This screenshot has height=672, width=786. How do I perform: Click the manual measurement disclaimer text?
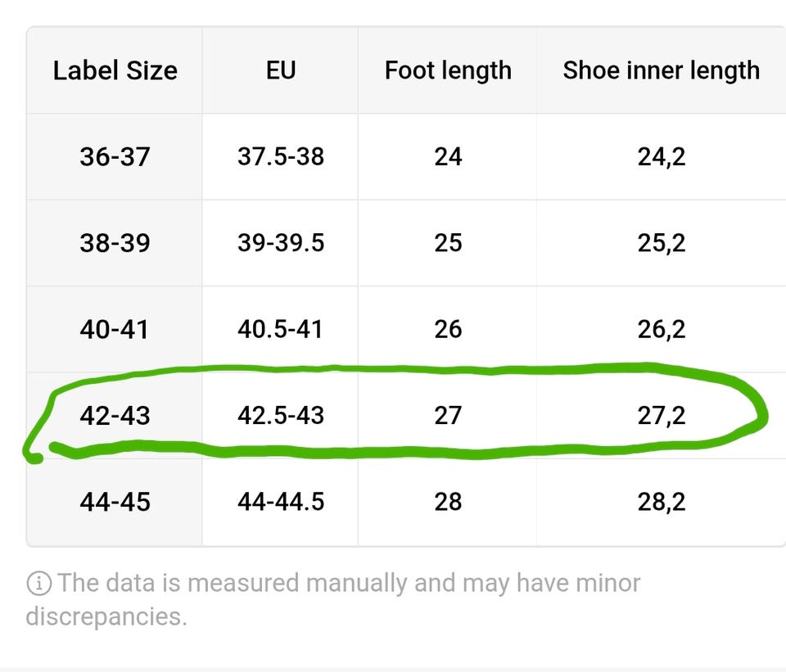333,599
